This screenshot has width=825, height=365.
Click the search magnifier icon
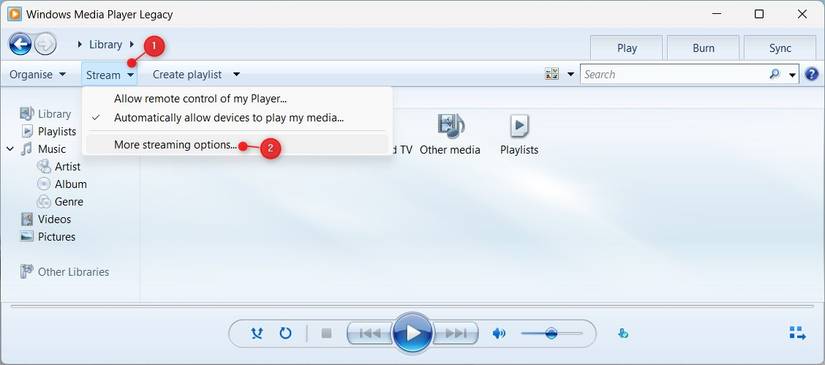click(x=774, y=74)
